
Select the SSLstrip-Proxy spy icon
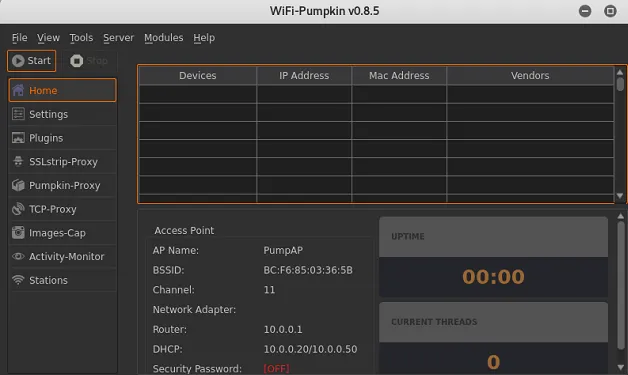tap(18, 161)
